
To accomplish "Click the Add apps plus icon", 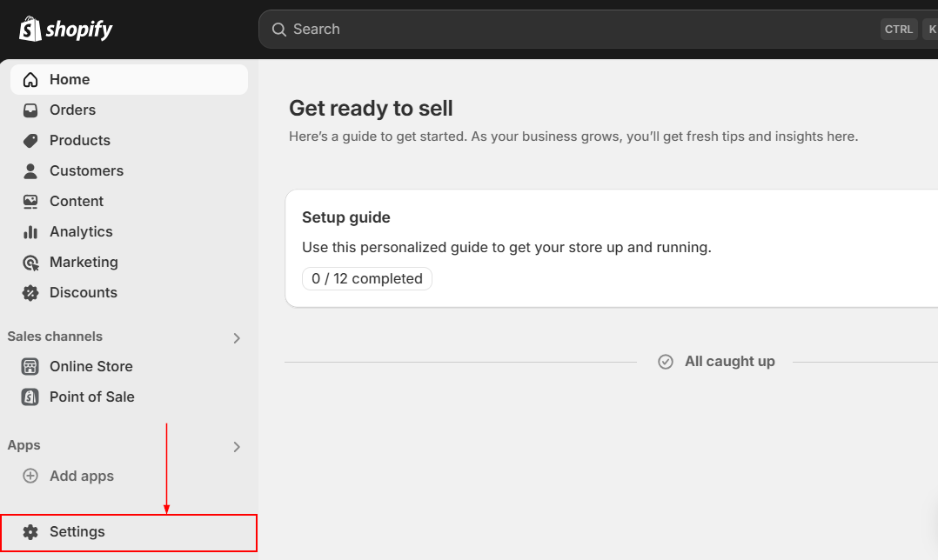I will (x=30, y=477).
